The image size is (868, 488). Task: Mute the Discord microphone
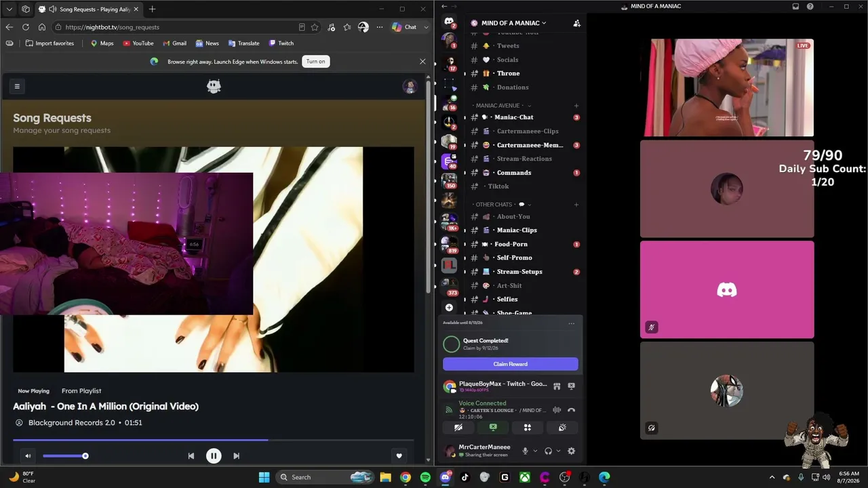[x=525, y=451]
